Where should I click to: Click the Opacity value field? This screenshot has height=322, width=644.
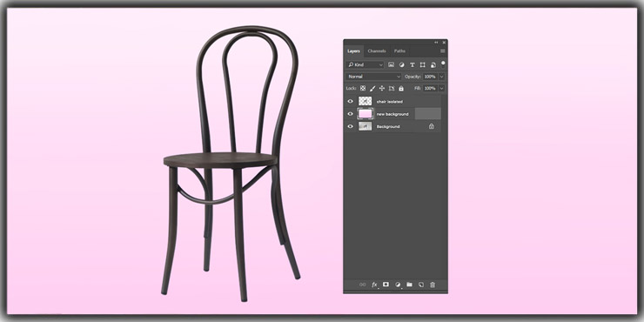click(x=430, y=77)
